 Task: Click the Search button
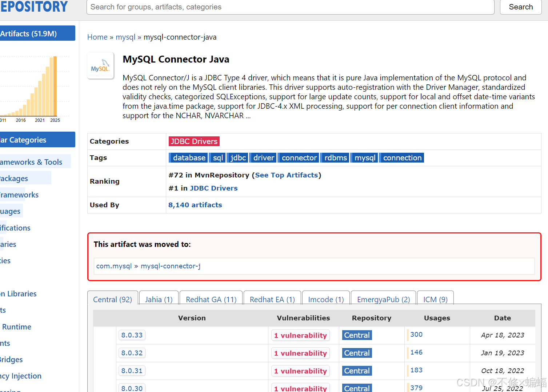[521, 7]
